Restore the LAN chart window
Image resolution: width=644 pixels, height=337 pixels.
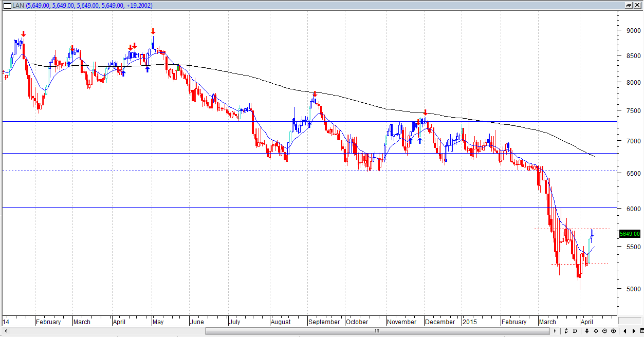629,5
